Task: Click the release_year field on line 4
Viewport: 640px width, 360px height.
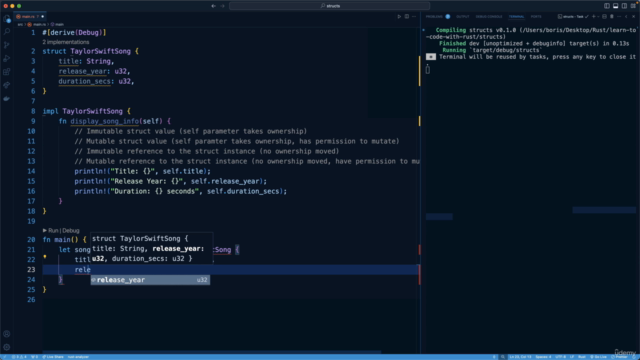Action: coord(82,71)
